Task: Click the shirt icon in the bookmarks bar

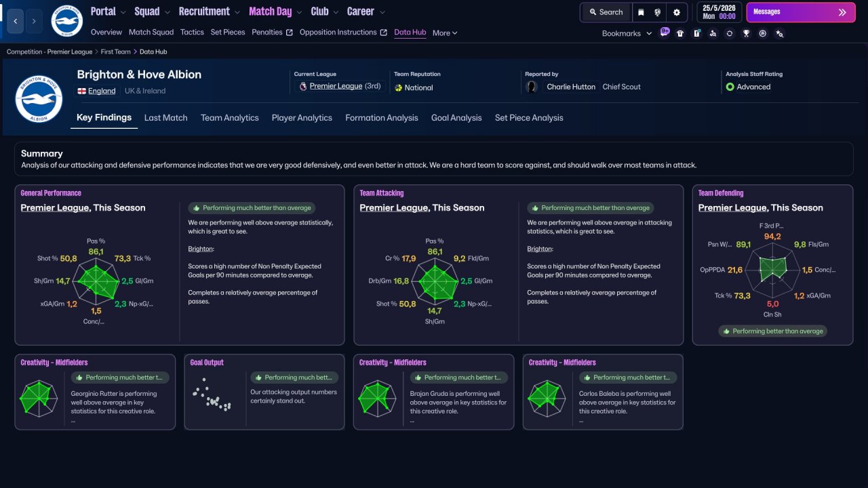Action: [x=680, y=33]
